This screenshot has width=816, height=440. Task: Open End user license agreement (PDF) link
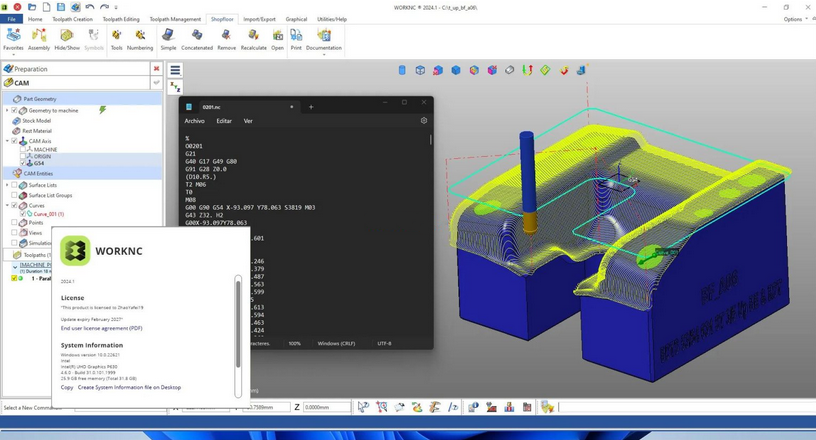click(101, 329)
